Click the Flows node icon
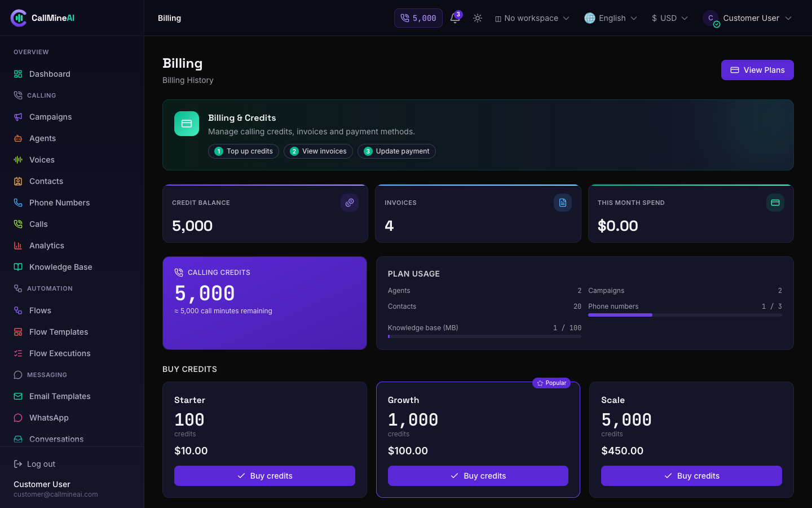Image resolution: width=812 pixels, height=508 pixels. coord(18,310)
